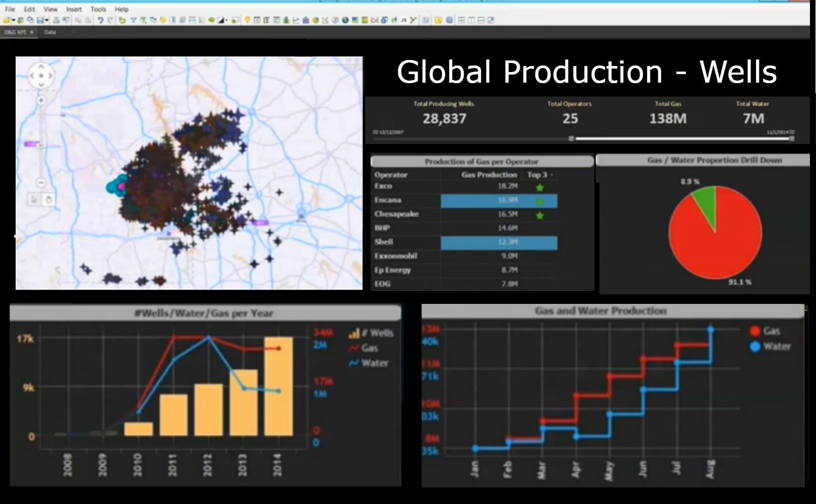Click the date range slider left handle

pyautogui.click(x=571, y=138)
